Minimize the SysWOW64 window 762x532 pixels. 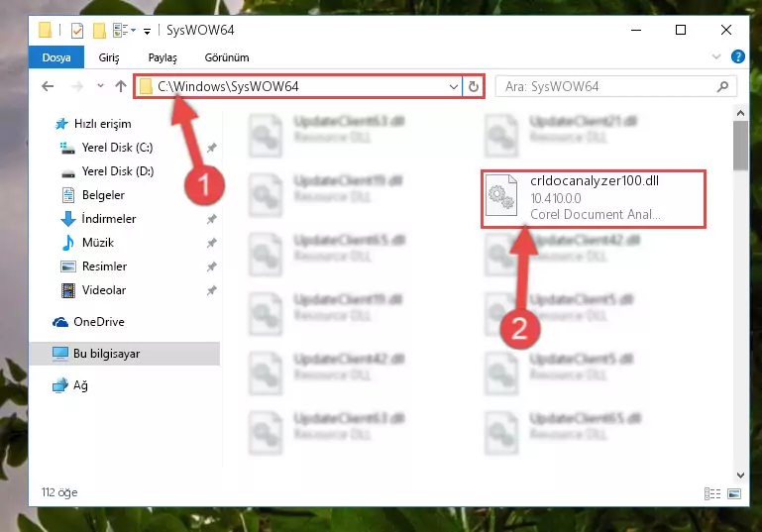[x=635, y=30]
